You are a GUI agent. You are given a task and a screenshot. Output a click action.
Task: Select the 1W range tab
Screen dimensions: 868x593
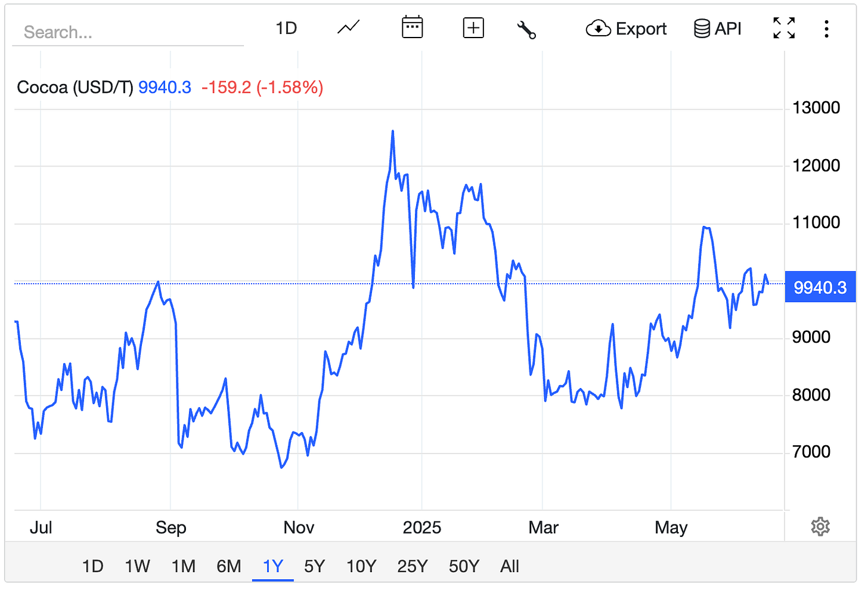point(137,566)
